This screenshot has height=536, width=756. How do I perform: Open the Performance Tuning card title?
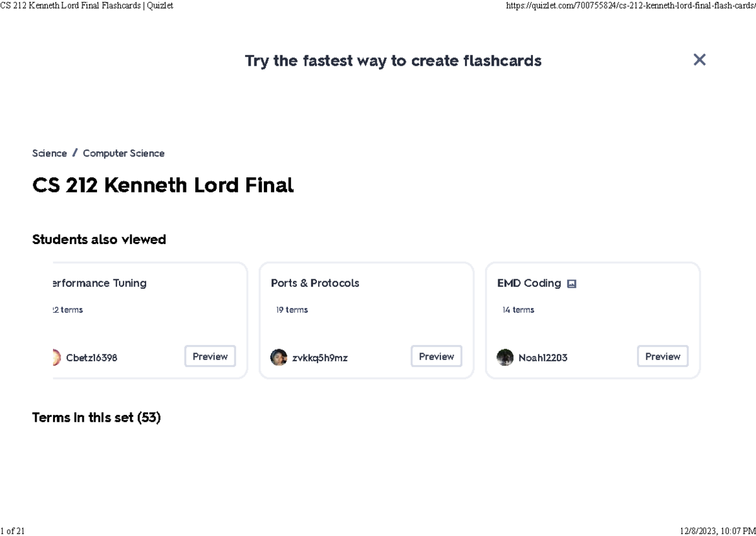(100, 283)
